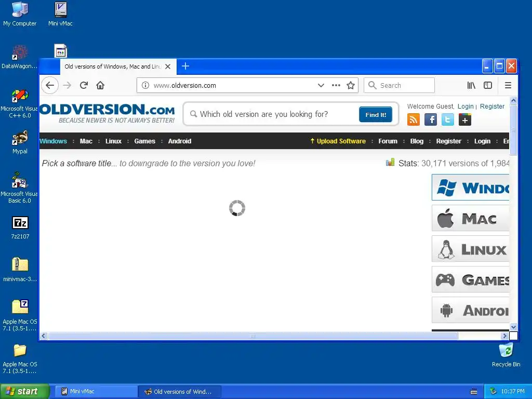Click the horizontal scrollbar right arrow
The height and width of the screenshot is (399, 532).
504,336
